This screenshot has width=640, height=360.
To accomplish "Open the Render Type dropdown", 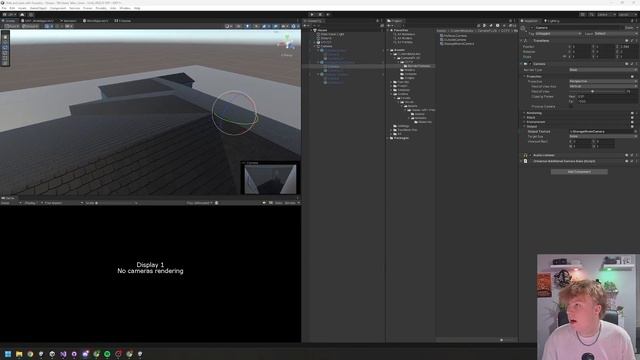I will click(x=602, y=70).
